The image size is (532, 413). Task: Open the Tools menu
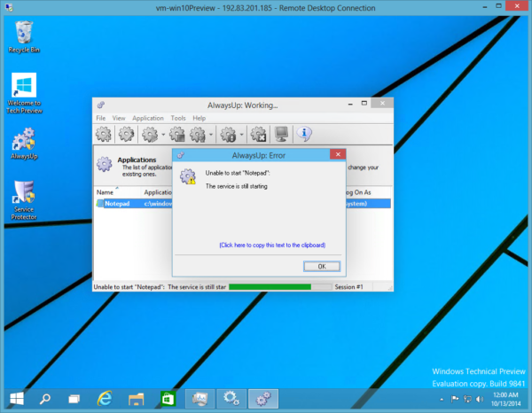pyautogui.click(x=178, y=118)
